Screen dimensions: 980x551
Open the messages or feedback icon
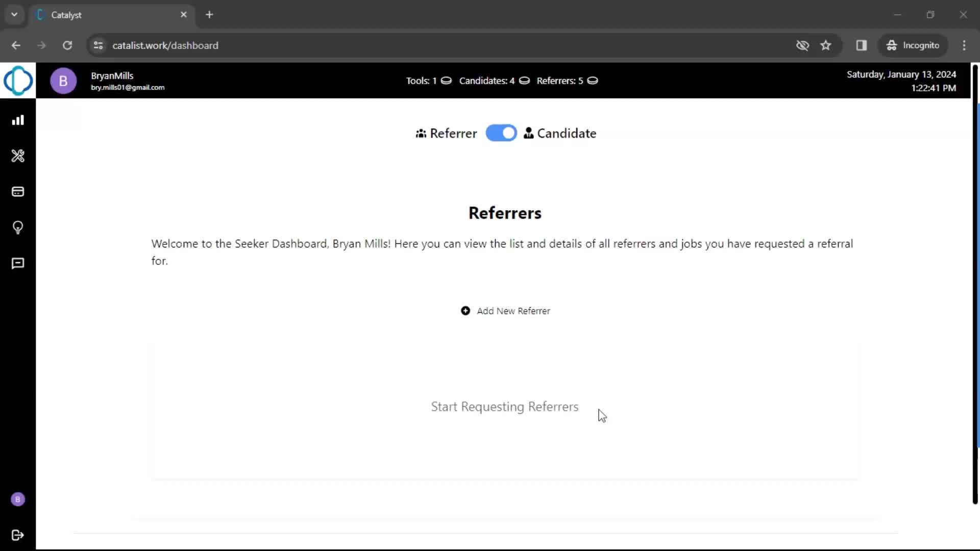18,263
